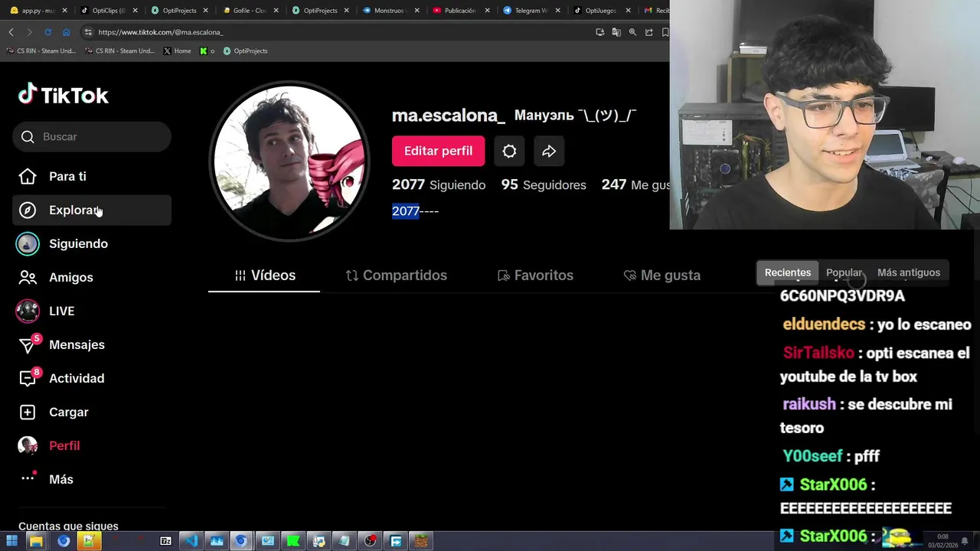Open the OptiProjects bookmark
Screen dimensions: 980x551
click(x=245, y=51)
